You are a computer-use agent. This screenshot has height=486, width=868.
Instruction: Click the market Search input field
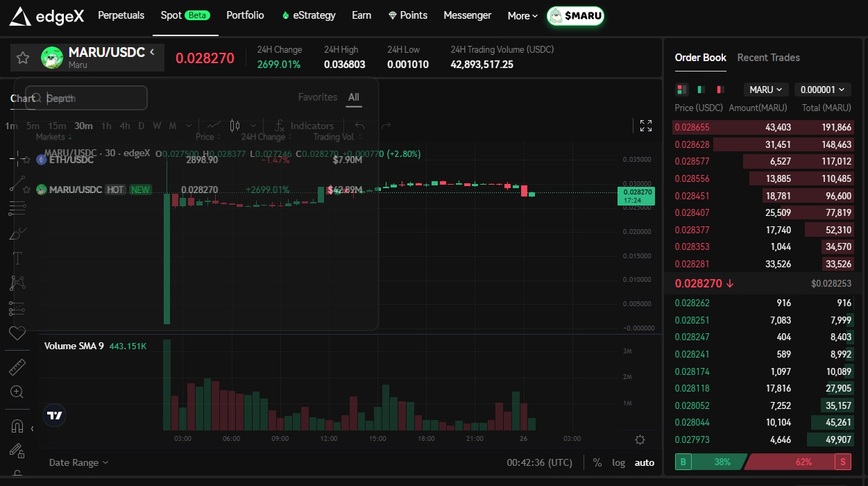94,98
